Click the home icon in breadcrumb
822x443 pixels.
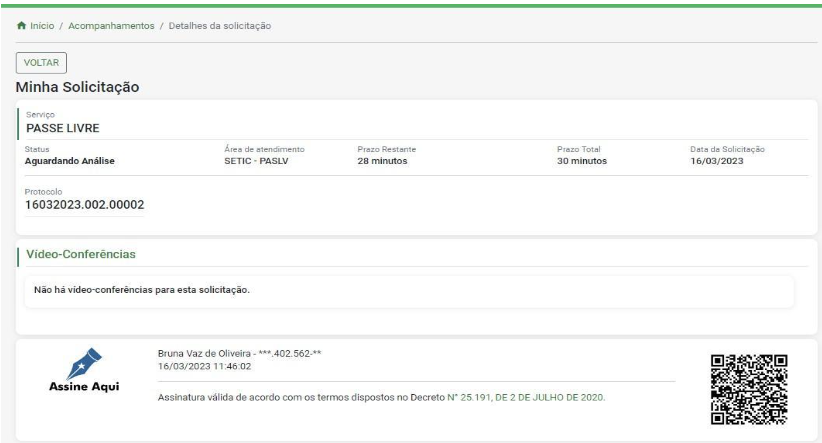pos(21,25)
